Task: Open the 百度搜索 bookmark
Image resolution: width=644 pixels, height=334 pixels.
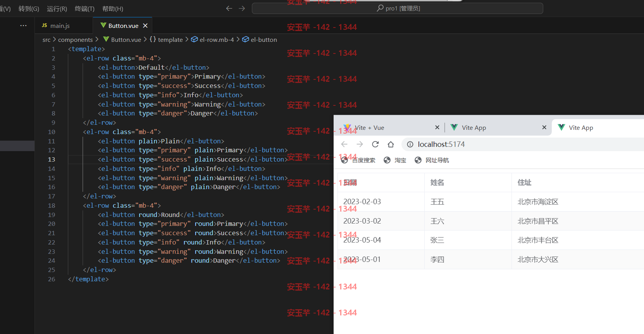Action: [x=358, y=160]
